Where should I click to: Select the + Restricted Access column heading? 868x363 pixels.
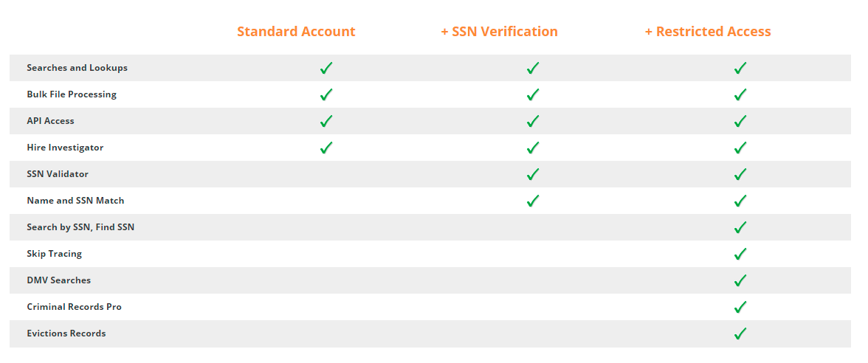click(708, 32)
